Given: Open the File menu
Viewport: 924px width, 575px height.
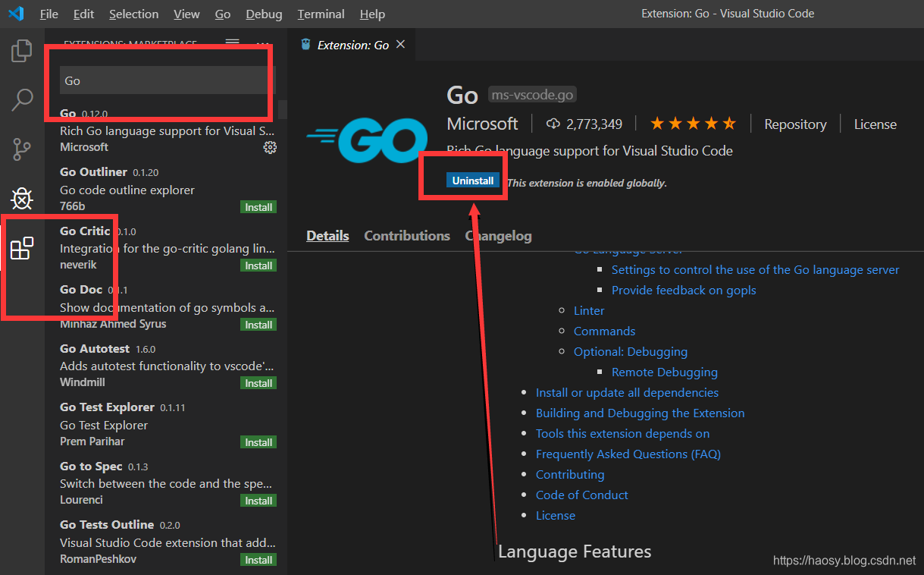Looking at the screenshot, I should click(49, 14).
